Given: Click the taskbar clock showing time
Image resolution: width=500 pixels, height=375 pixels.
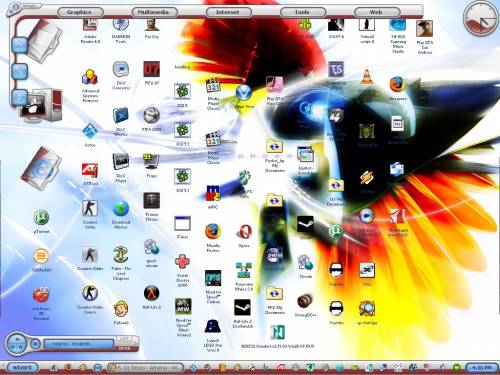Looking at the screenshot, I should tap(482, 367).
